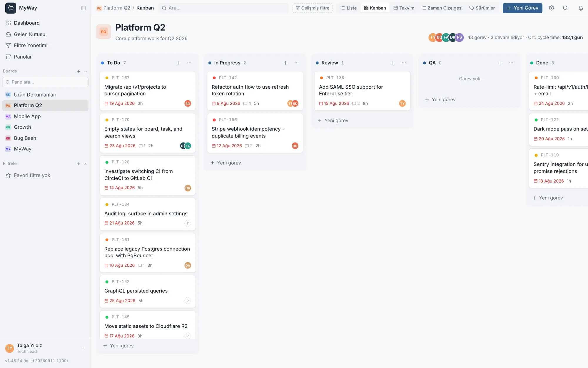Screen dimensions: 588x368
Task: Click the MyWay logo icon
Action: tap(11, 8)
